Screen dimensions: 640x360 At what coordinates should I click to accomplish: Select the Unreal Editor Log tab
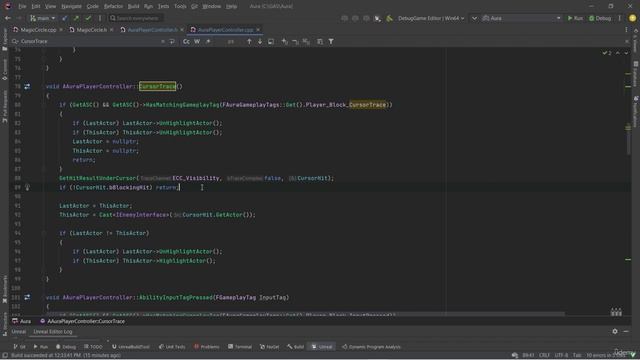(53, 332)
